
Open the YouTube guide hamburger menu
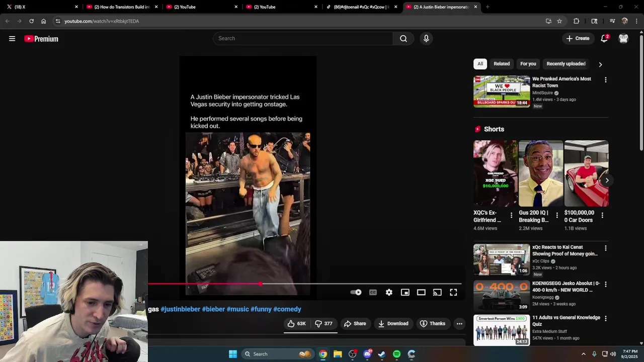(x=12, y=39)
